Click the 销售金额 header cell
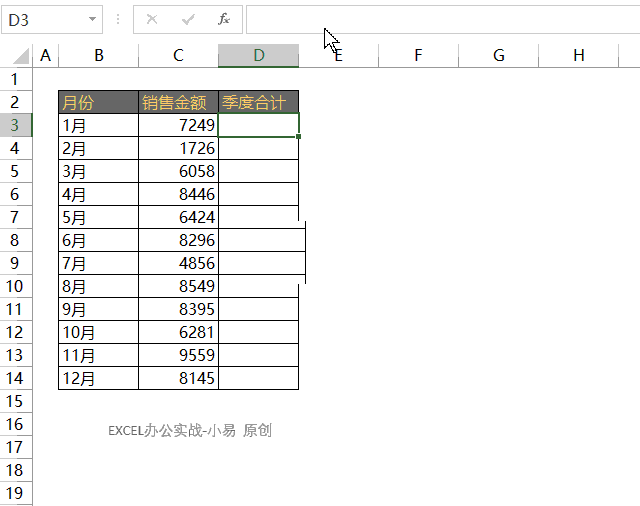640x506 pixels. (178, 102)
